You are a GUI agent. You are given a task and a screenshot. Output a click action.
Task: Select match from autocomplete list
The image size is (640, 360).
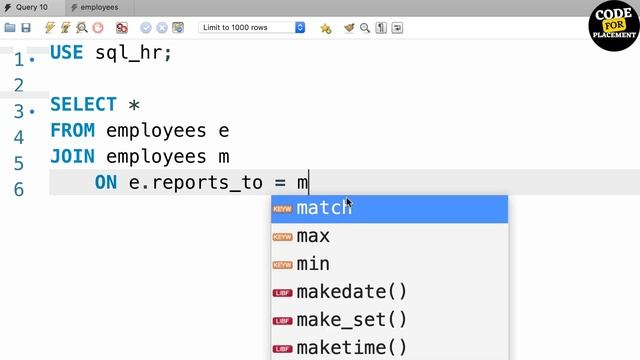[389, 209]
